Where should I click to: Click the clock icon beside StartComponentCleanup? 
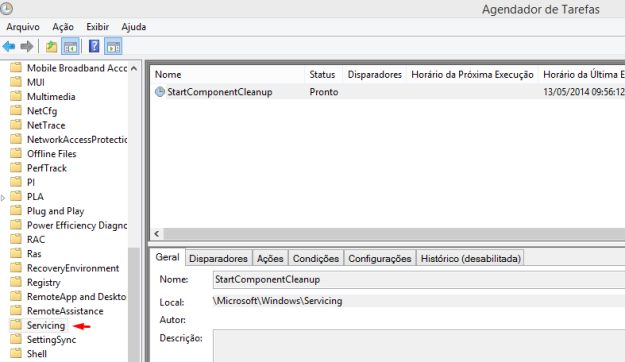pyautogui.click(x=160, y=92)
